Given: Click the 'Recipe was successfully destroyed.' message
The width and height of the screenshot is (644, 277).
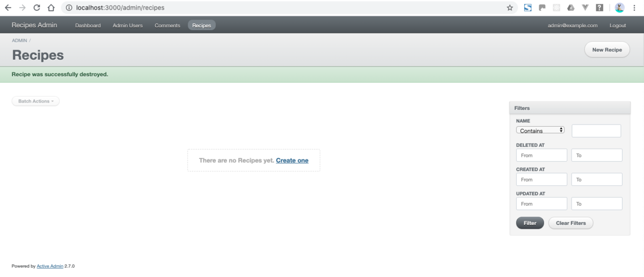Looking at the screenshot, I should [60, 74].
